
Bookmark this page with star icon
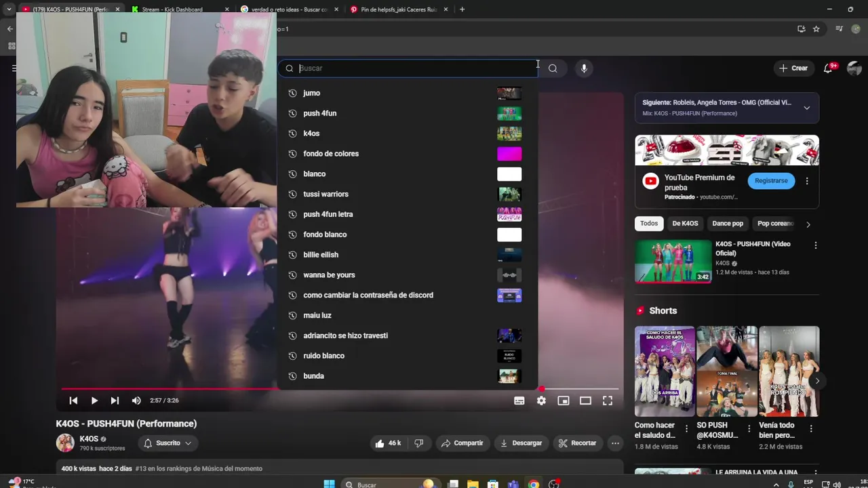click(816, 29)
